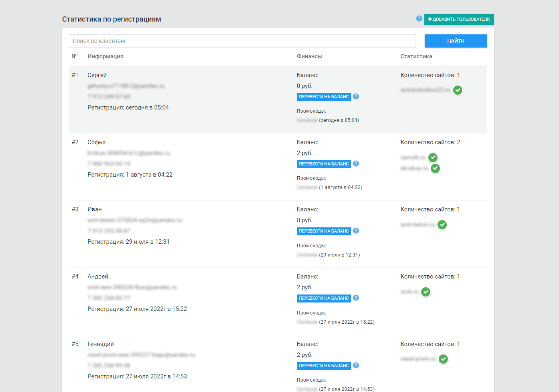This screenshot has width=559, height=392.
Task: Click the blue Найти search button
Action: [x=456, y=41]
